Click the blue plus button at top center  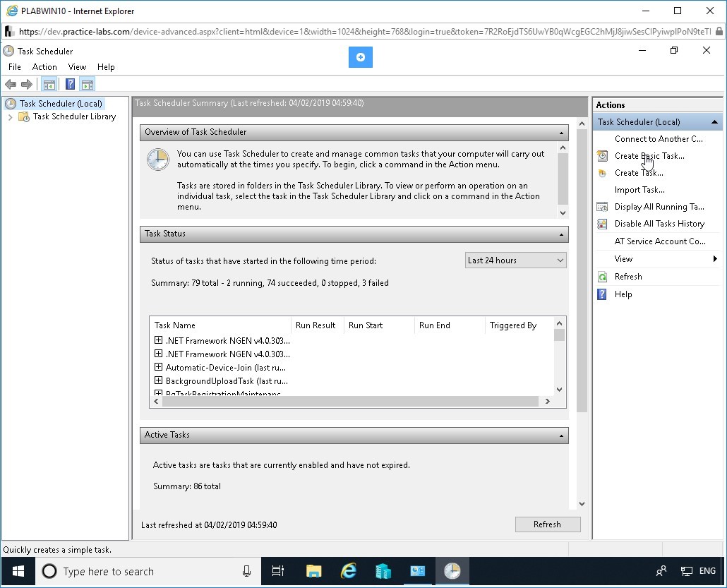(x=360, y=57)
